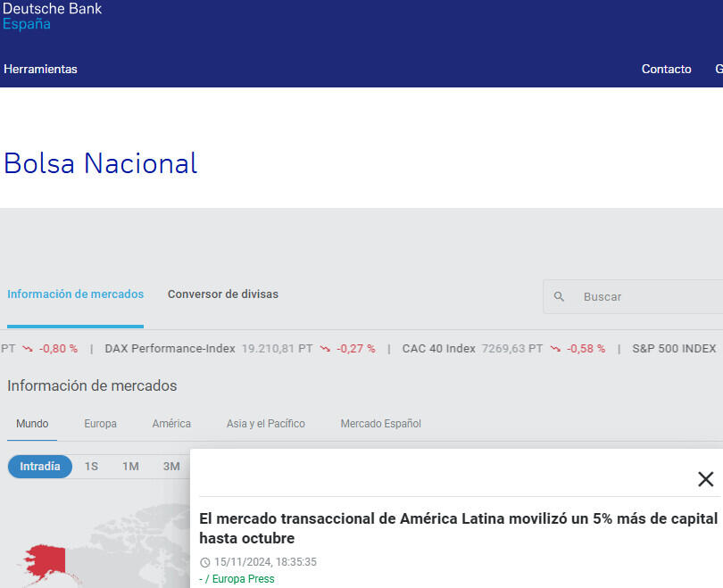
Task: Switch to Conversor de divisas tab
Action: click(x=223, y=294)
